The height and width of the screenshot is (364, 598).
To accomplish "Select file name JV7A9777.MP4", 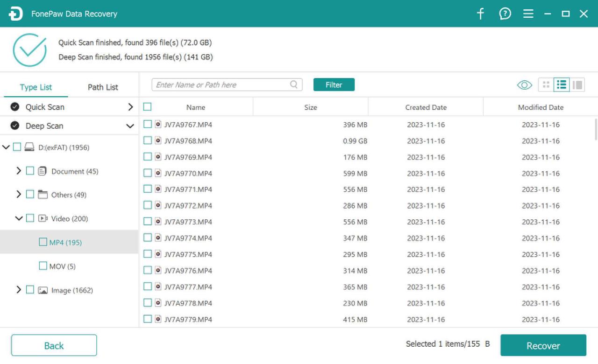I will pyautogui.click(x=188, y=287).
